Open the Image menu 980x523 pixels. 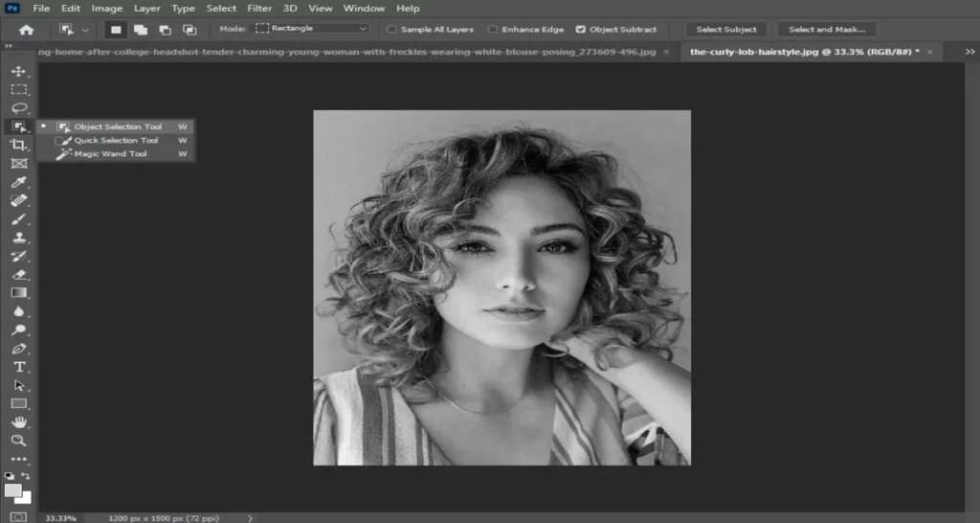coord(107,8)
